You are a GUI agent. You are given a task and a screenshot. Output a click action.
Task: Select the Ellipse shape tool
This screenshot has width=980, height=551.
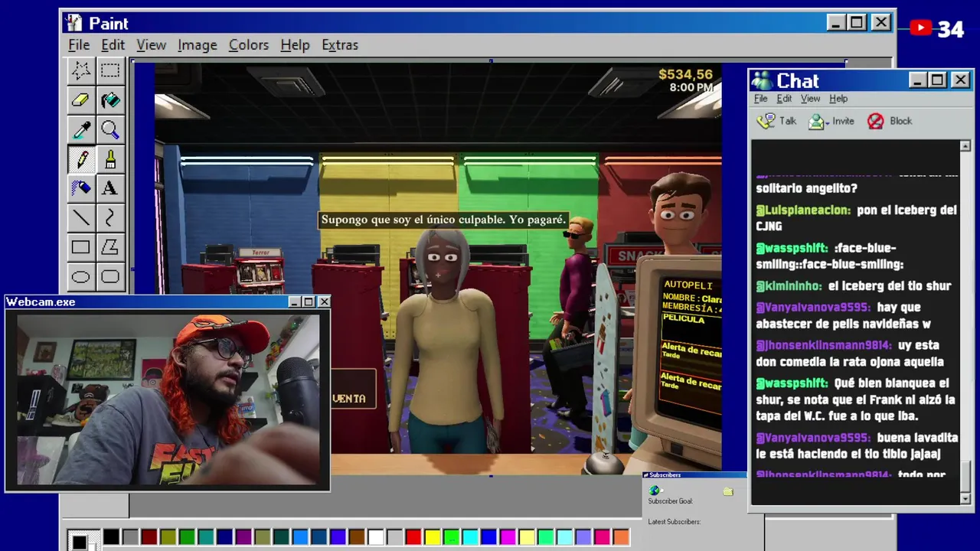point(81,277)
